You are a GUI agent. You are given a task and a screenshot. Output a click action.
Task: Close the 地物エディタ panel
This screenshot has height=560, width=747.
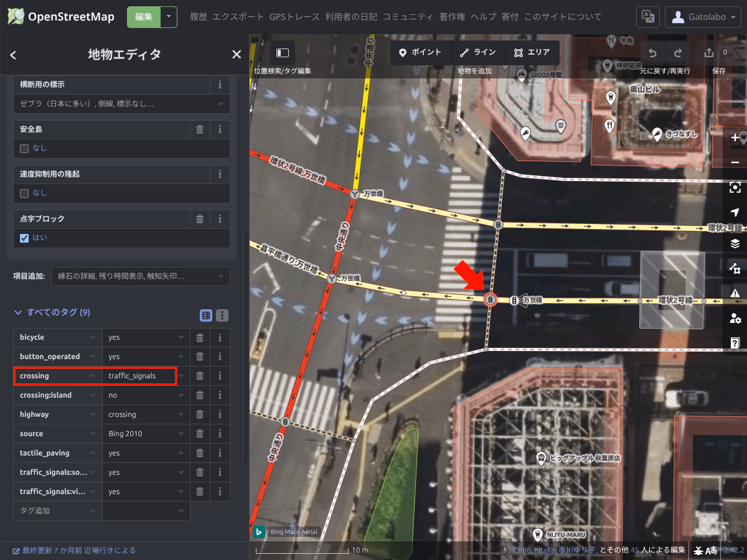pyautogui.click(x=237, y=55)
